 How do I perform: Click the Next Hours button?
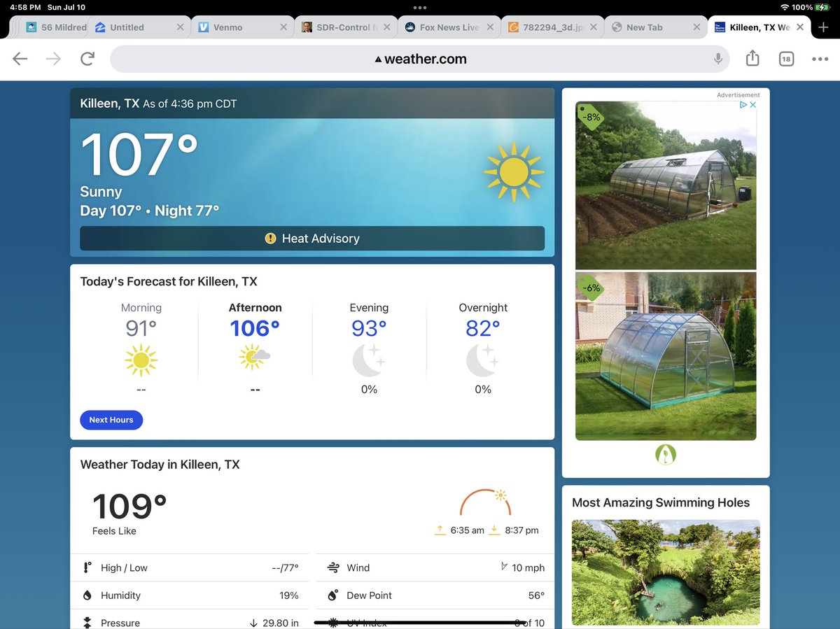tap(111, 420)
